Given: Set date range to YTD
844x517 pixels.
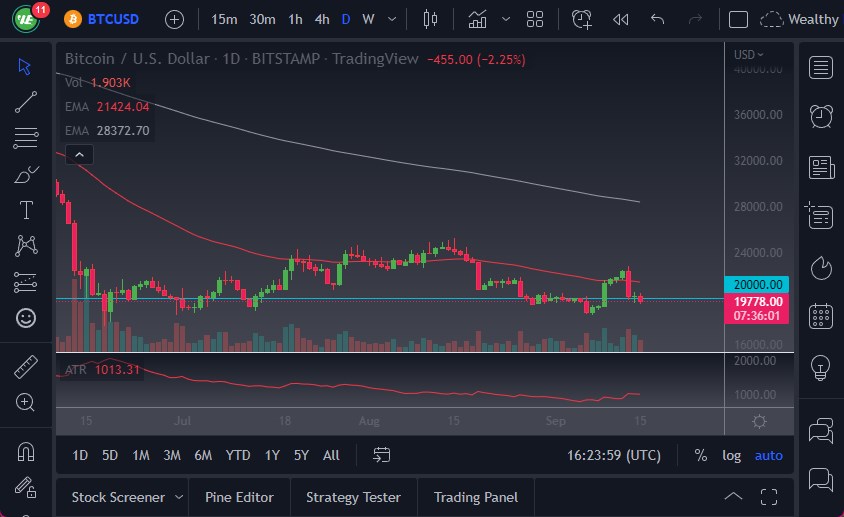Looking at the screenshot, I should [x=238, y=455].
